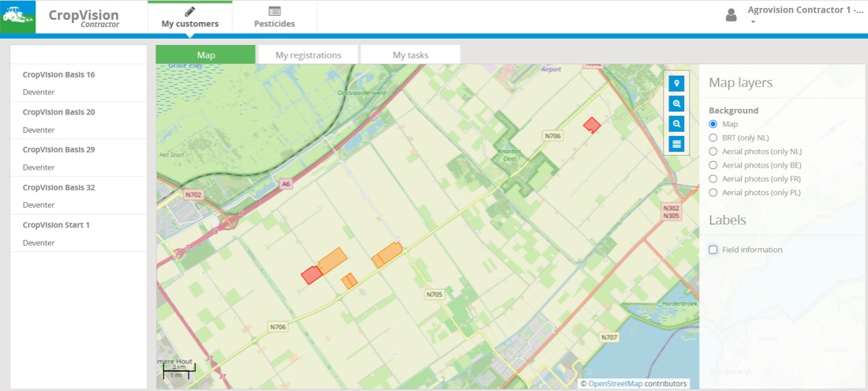The width and height of the screenshot is (868, 391).
Task: Select customer CropVision Basis 20
Action: coord(79,121)
